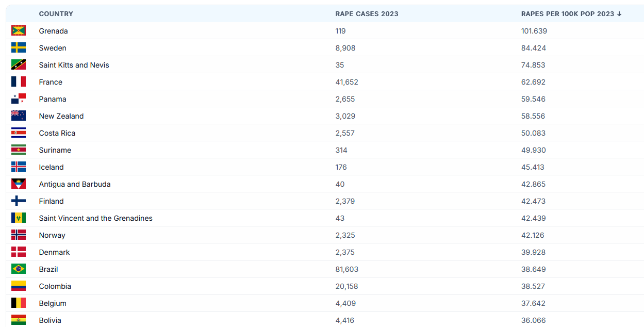Image resolution: width=644 pixels, height=327 pixels.
Task: Select Brazil's cases value 81,603
Action: [x=347, y=269]
